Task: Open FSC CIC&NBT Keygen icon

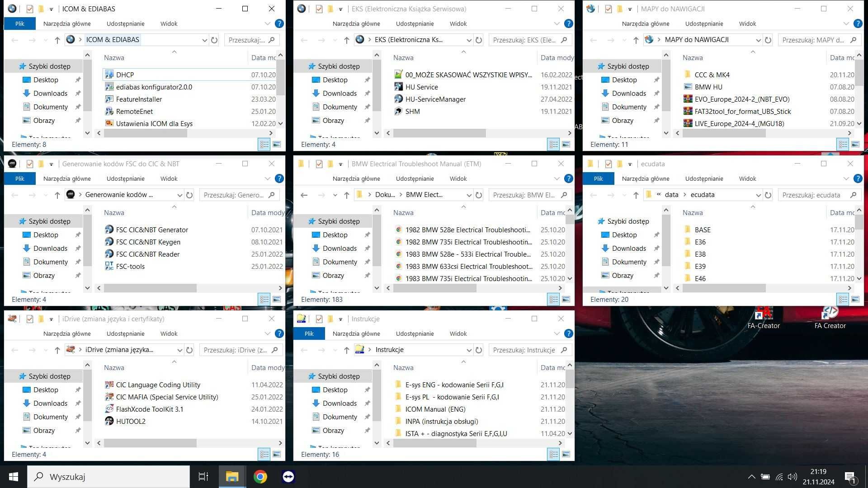Action: (109, 242)
